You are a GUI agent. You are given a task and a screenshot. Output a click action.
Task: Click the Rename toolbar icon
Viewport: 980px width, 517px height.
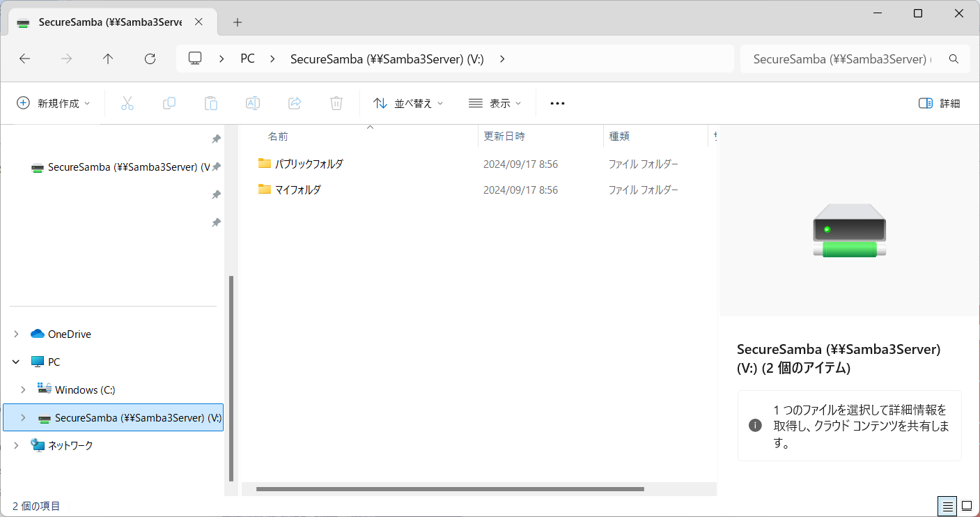[x=253, y=103]
